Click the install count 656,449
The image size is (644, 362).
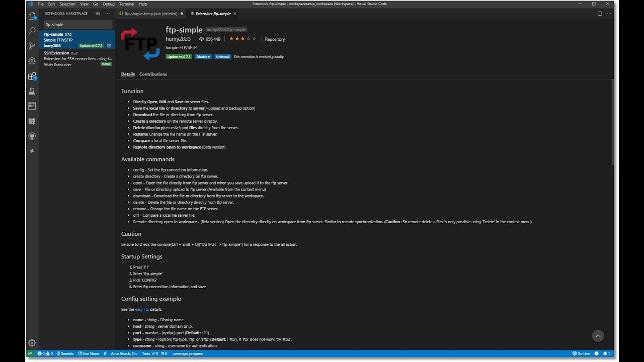(210, 39)
